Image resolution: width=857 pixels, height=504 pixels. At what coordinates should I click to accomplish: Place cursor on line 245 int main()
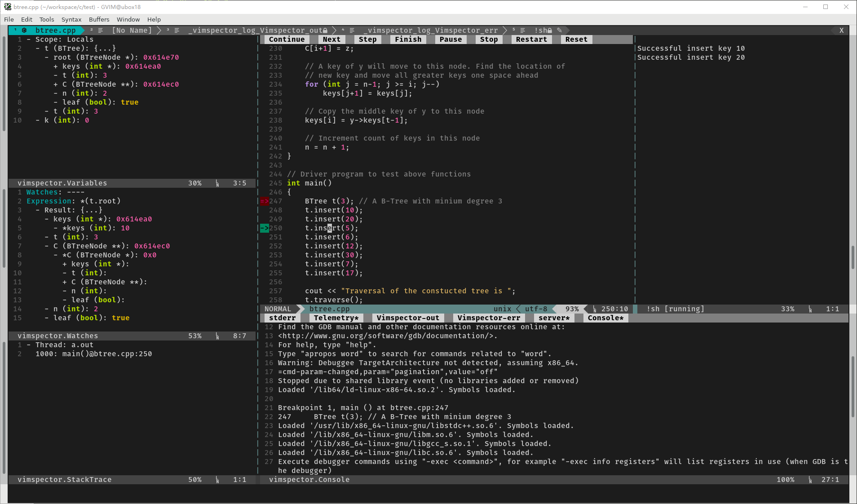pos(309,183)
